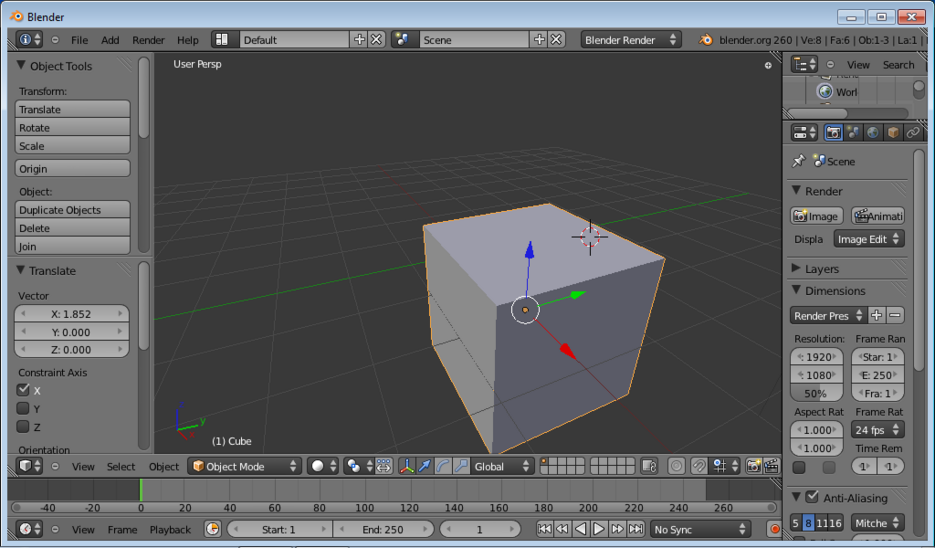Open the Blender Render engine dropdown

point(631,40)
